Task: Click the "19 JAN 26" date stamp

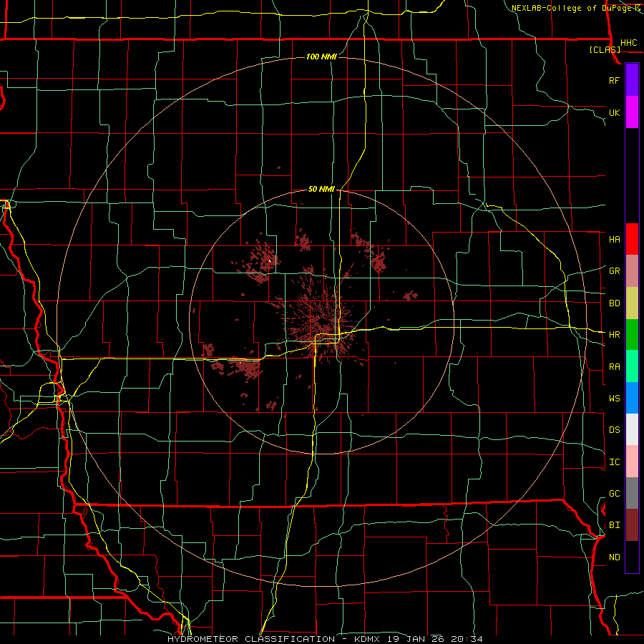Action: click(x=416, y=639)
